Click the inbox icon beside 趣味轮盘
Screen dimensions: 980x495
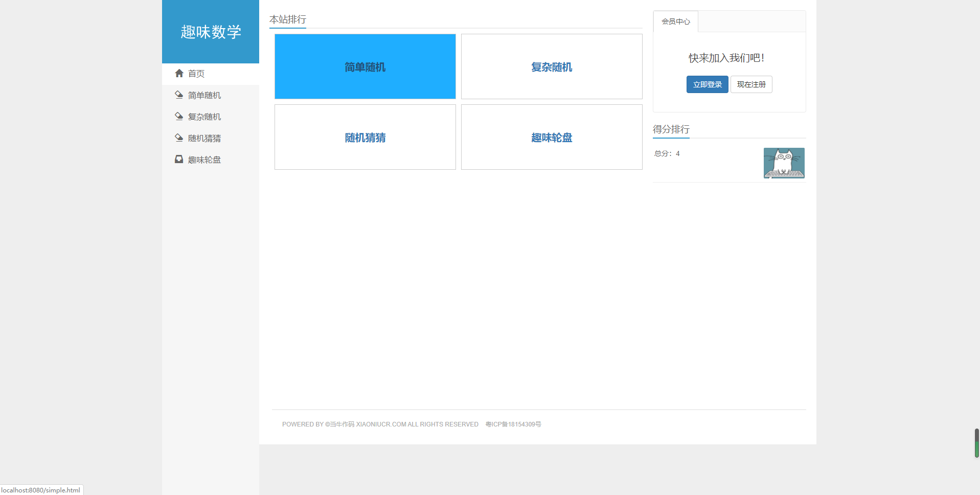179,159
